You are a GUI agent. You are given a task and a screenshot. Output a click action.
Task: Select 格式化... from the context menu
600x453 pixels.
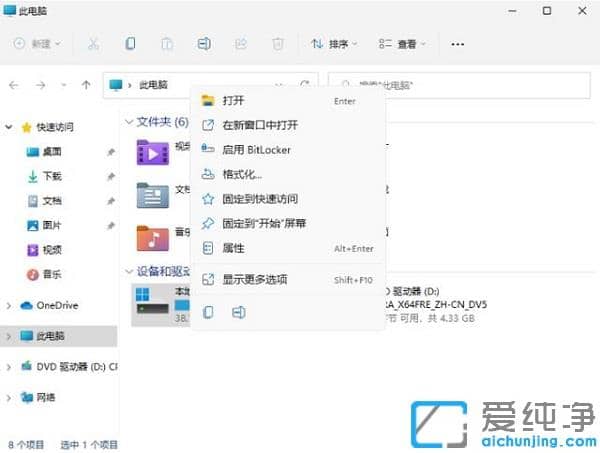tap(242, 174)
